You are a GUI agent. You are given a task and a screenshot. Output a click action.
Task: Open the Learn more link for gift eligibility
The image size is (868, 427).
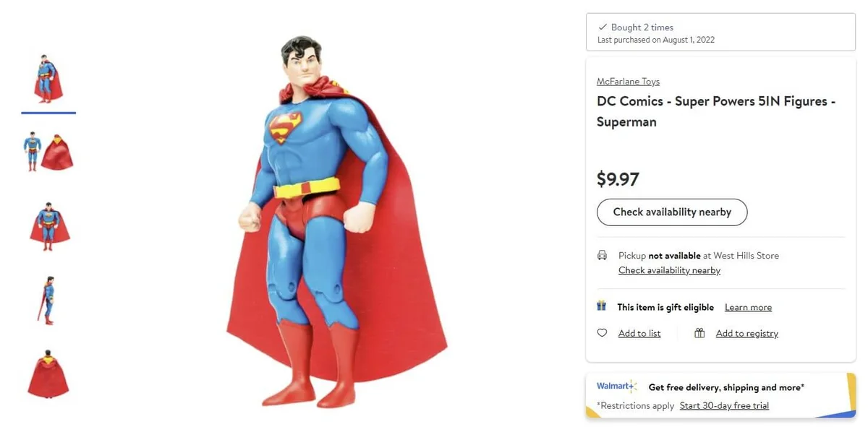coord(748,307)
